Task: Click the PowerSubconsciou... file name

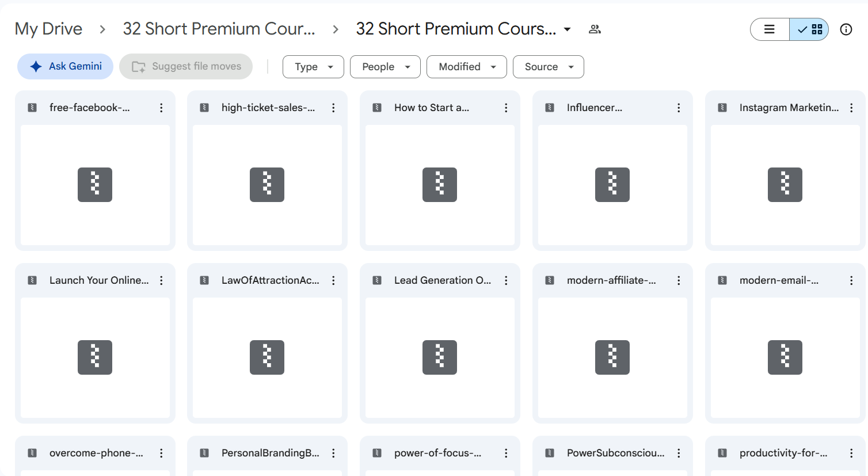Action: coord(616,453)
